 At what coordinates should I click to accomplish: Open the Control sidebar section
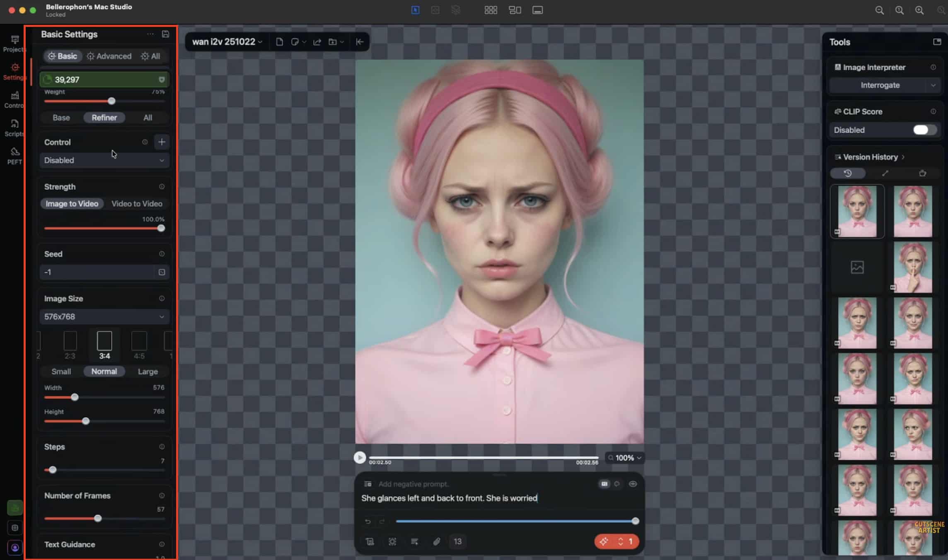coord(15,100)
